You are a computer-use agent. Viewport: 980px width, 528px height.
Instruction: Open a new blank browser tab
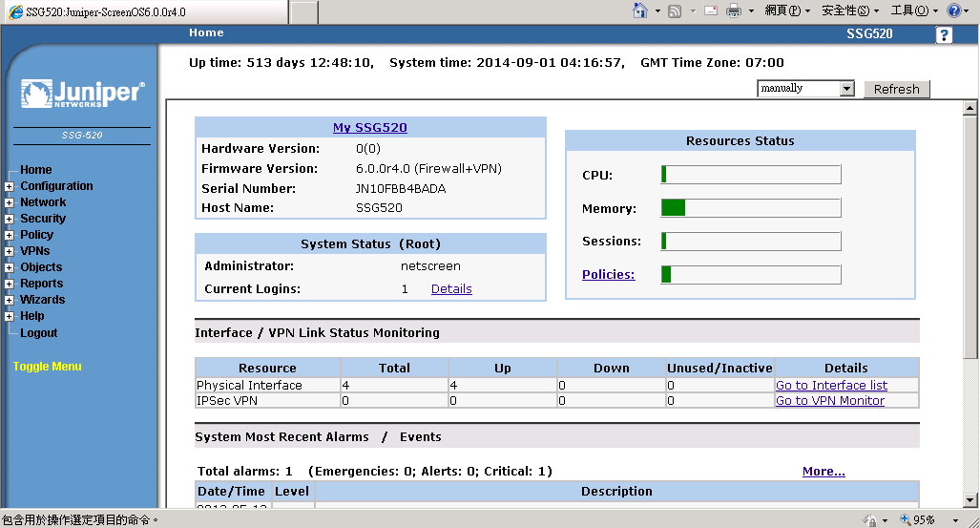click(304, 12)
